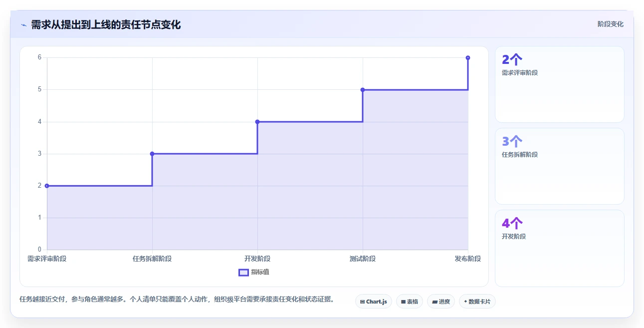Click the 4个 value in third card

[512, 224]
